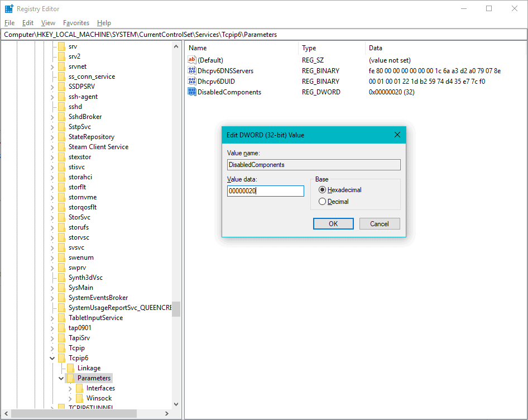Click the SSDPSRV folder icon

coord(61,87)
